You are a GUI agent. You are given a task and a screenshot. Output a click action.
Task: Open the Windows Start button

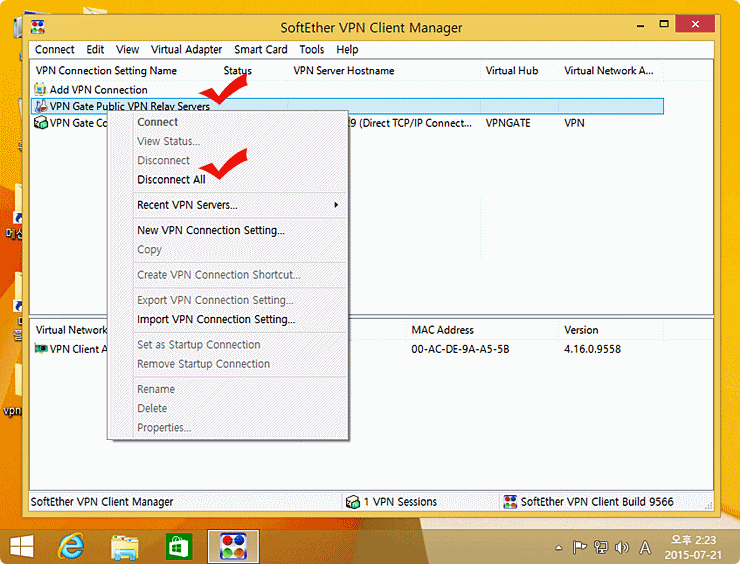[22, 547]
